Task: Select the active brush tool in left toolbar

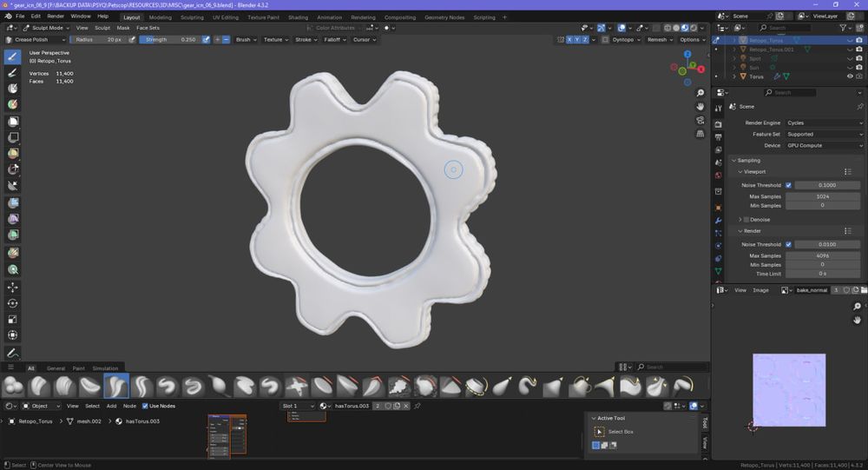Action: click(13, 56)
